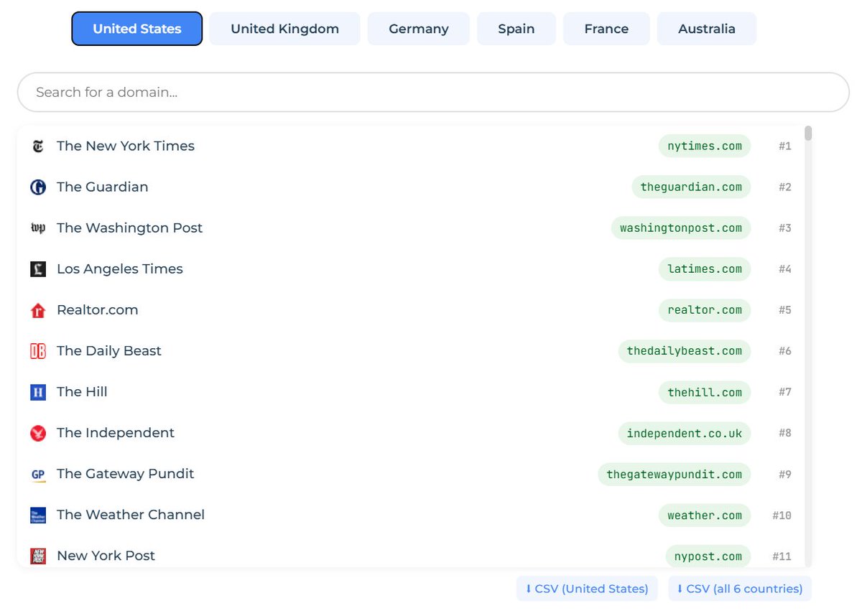Click the list's vertical scrollbar thumb
This screenshot has width=862, height=616.
coord(808,134)
